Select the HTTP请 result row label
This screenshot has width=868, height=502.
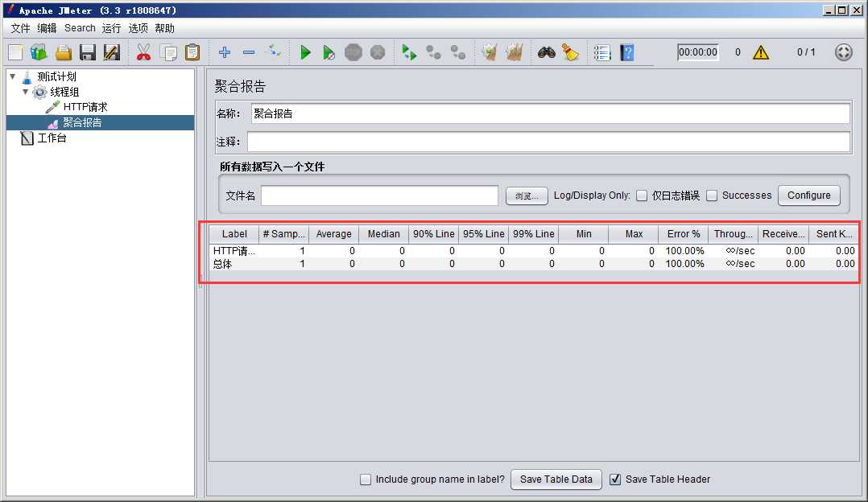(x=234, y=251)
